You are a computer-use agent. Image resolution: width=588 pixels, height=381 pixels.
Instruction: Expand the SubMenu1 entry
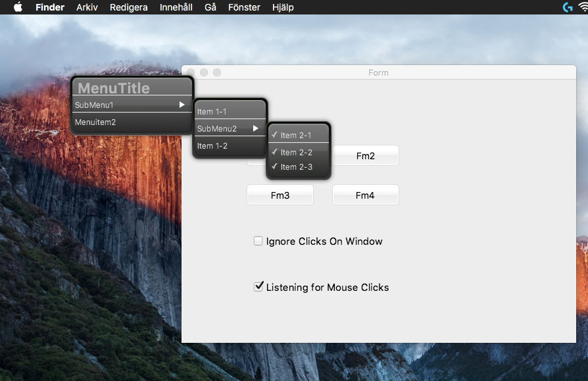click(132, 105)
